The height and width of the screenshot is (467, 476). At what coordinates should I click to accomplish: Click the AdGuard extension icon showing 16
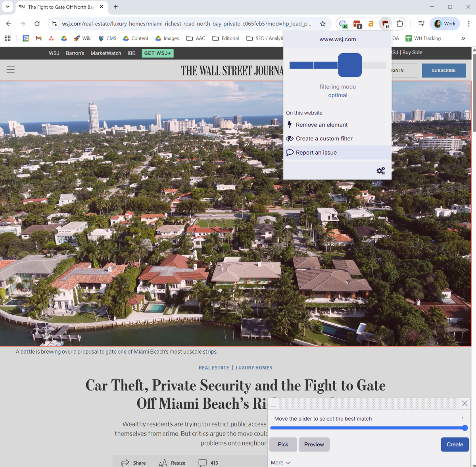[x=385, y=23]
